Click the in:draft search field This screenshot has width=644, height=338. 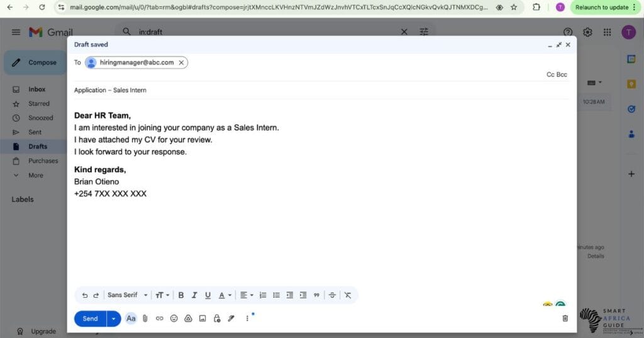(x=263, y=31)
